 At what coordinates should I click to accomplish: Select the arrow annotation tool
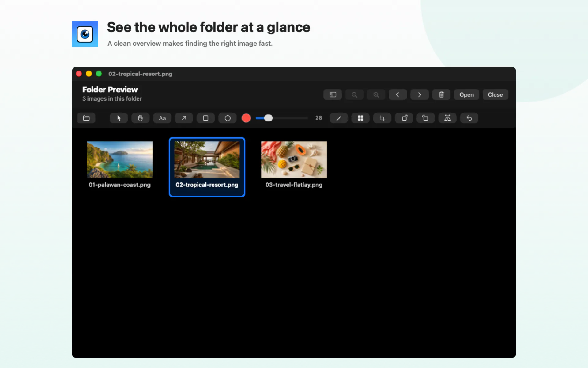(x=184, y=118)
